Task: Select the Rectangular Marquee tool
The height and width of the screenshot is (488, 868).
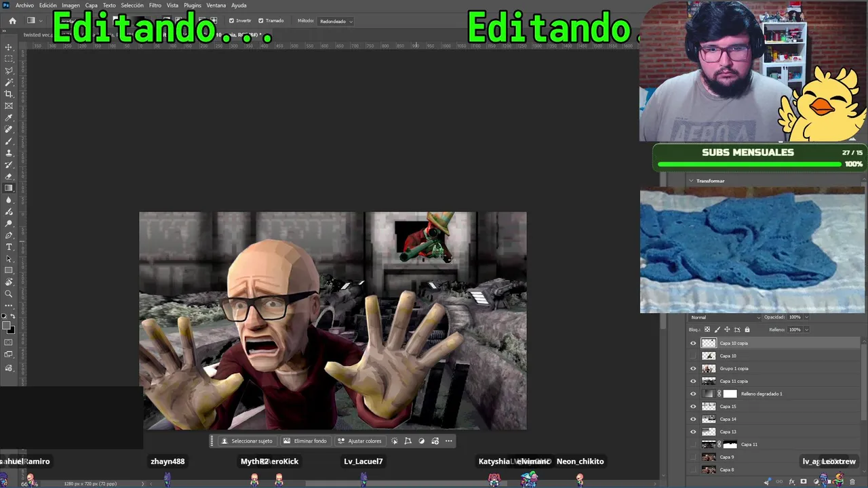Action: tap(9, 59)
